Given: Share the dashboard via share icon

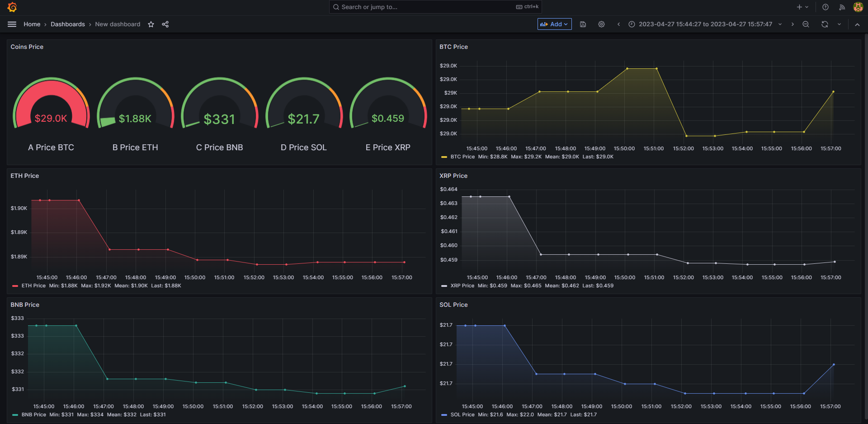Looking at the screenshot, I should coord(165,24).
